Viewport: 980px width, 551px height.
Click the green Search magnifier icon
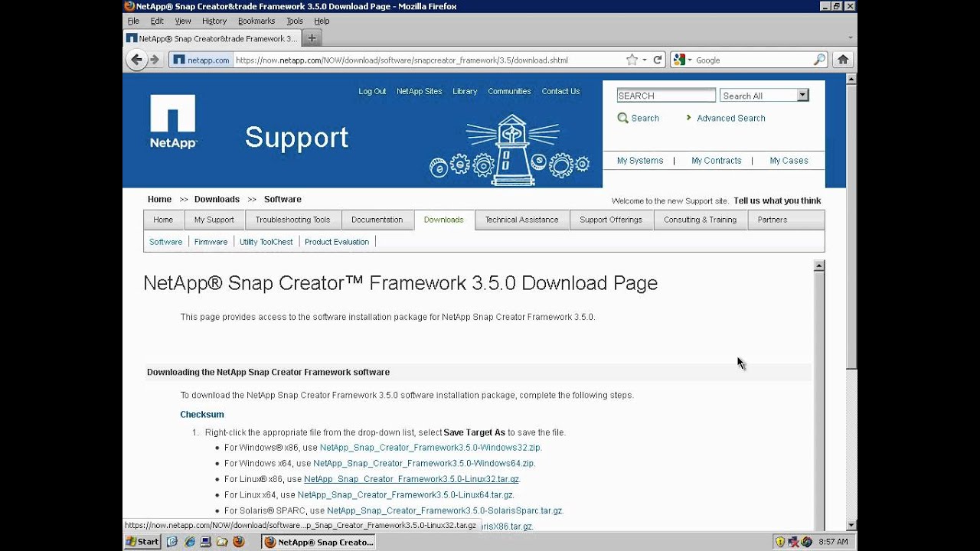pos(623,118)
